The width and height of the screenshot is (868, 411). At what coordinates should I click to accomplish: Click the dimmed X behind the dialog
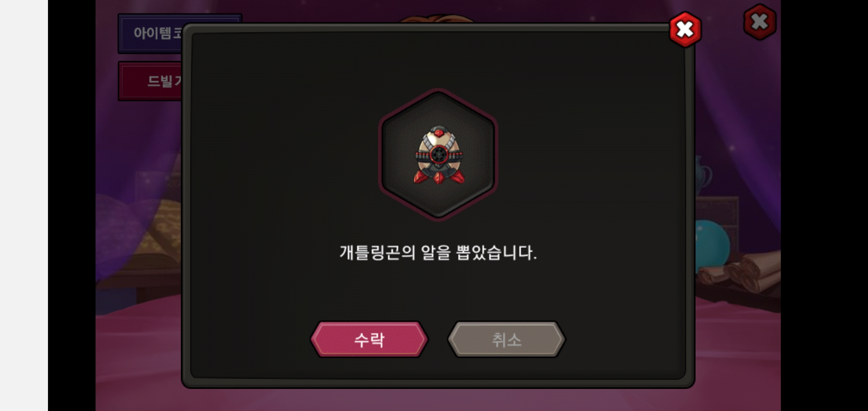pyautogui.click(x=759, y=22)
